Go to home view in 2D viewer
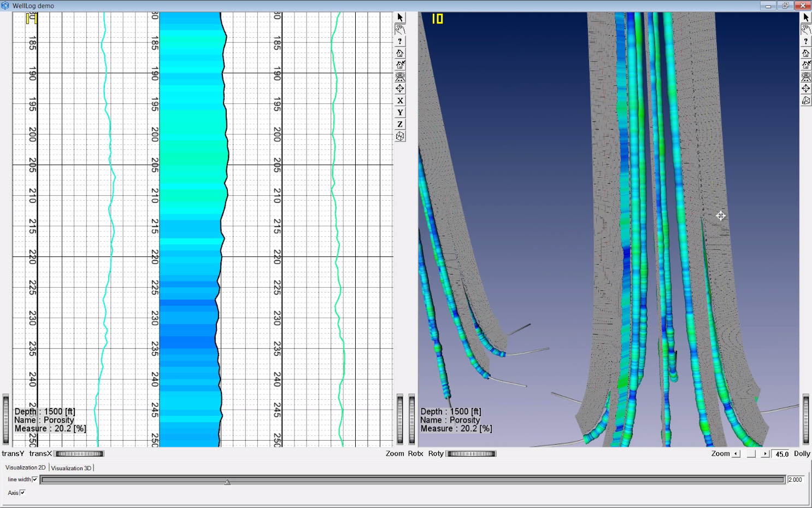The height and width of the screenshot is (508, 812). [400, 53]
